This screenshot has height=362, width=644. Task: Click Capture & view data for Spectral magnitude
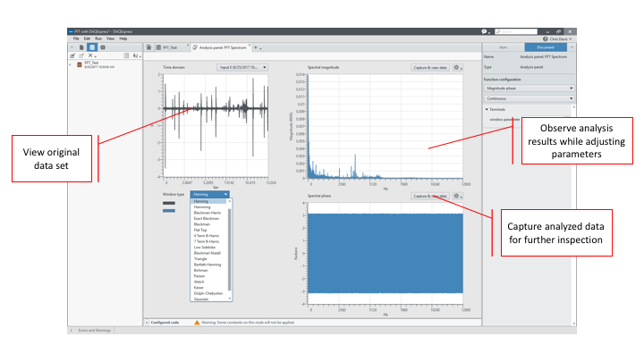point(429,67)
